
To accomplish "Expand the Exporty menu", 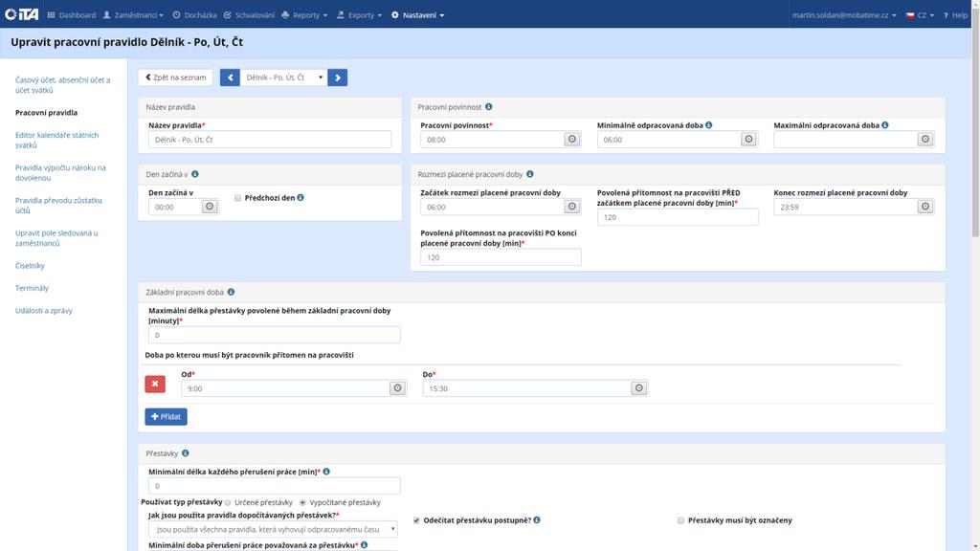I will 360,15.
